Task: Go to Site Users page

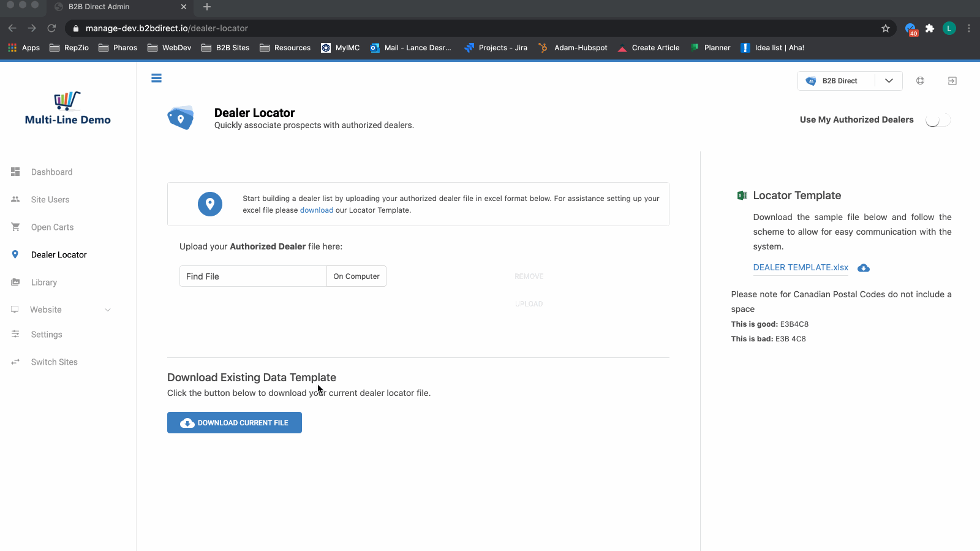Action: coord(50,199)
